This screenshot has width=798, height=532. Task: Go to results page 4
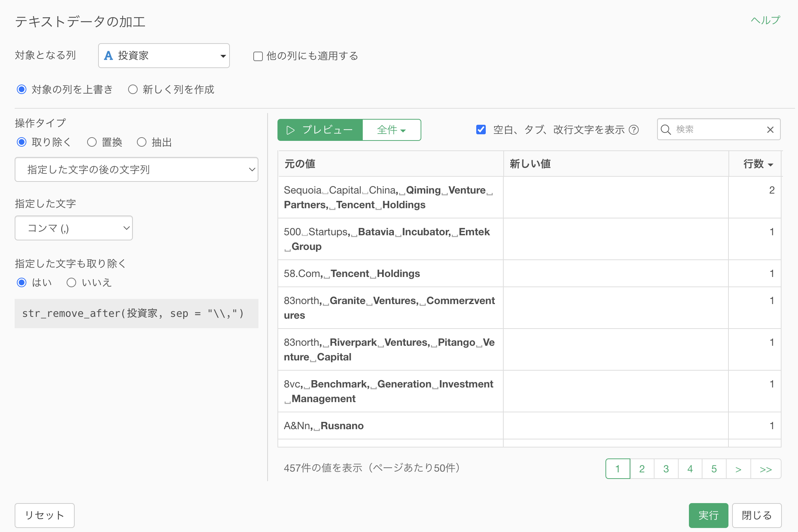coord(690,469)
